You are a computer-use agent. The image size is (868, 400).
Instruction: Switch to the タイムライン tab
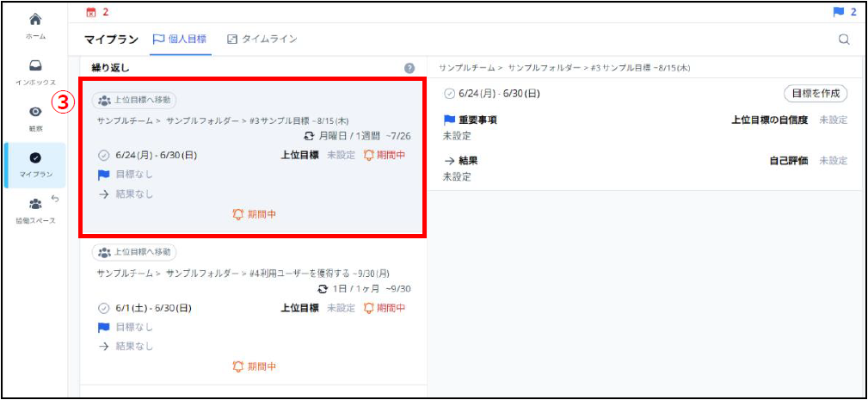point(262,40)
